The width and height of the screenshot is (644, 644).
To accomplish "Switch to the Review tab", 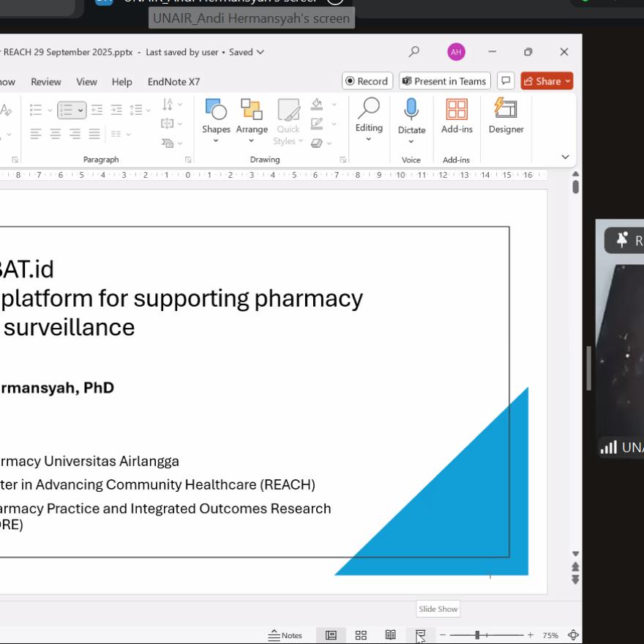I will (x=46, y=82).
